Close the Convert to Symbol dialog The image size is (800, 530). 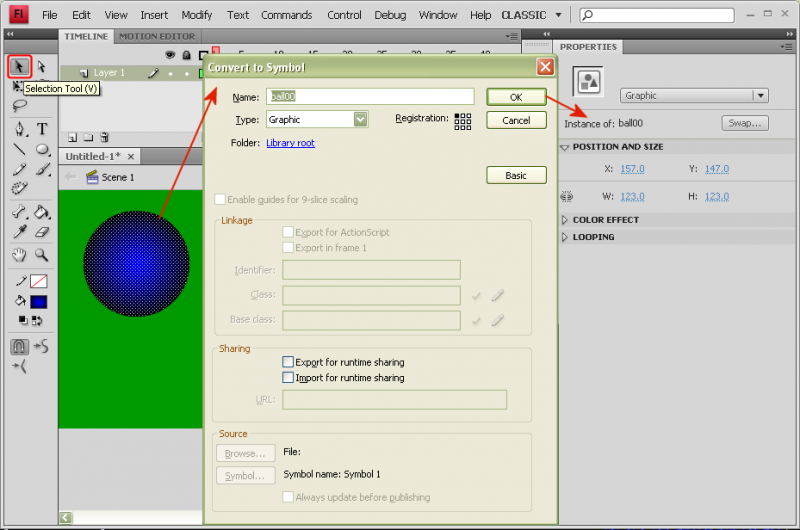(545, 66)
